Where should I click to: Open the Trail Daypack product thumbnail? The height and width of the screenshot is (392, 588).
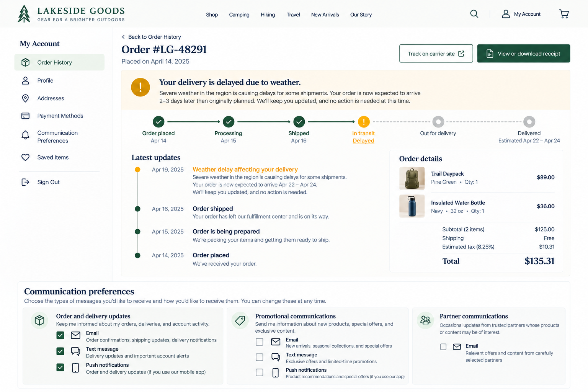(x=412, y=178)
